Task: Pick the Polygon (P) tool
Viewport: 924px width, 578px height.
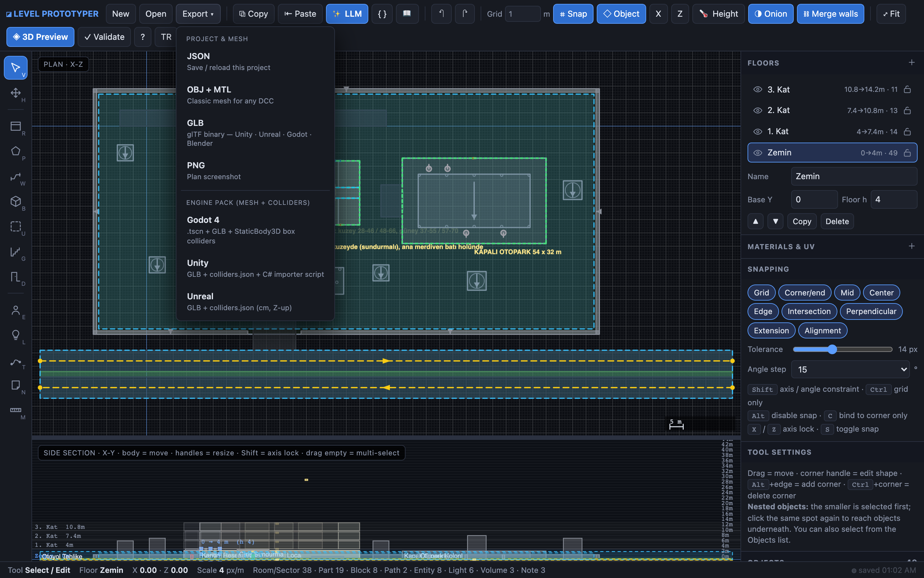Action: 16,151
